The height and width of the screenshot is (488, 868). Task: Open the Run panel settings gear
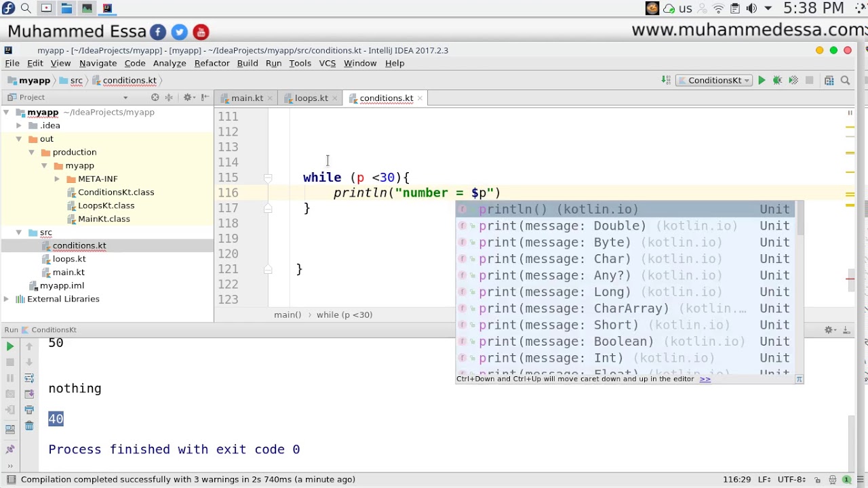point(829,329)
